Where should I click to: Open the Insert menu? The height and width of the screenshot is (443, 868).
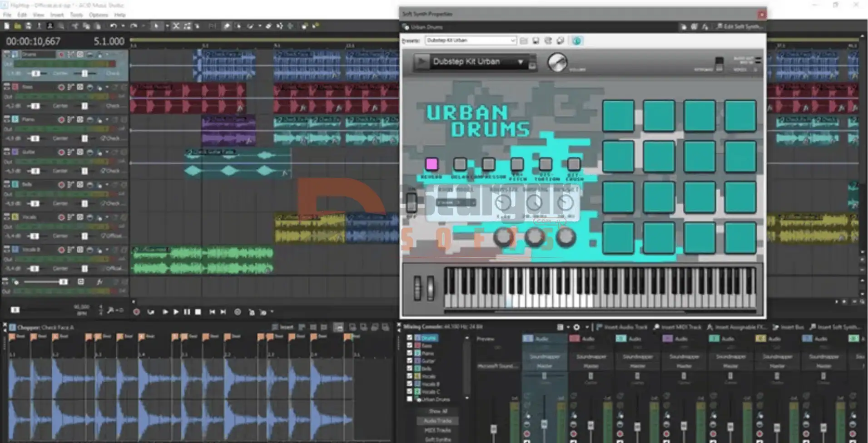pos(57,15)
